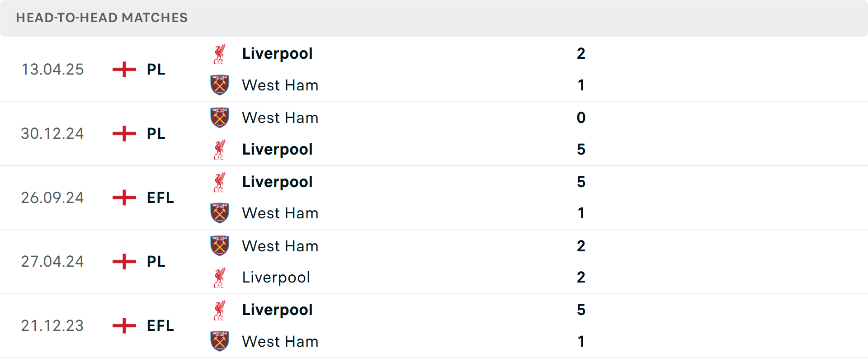Click the date 30.12.24

pyautogui.click(x=52, y=133)
